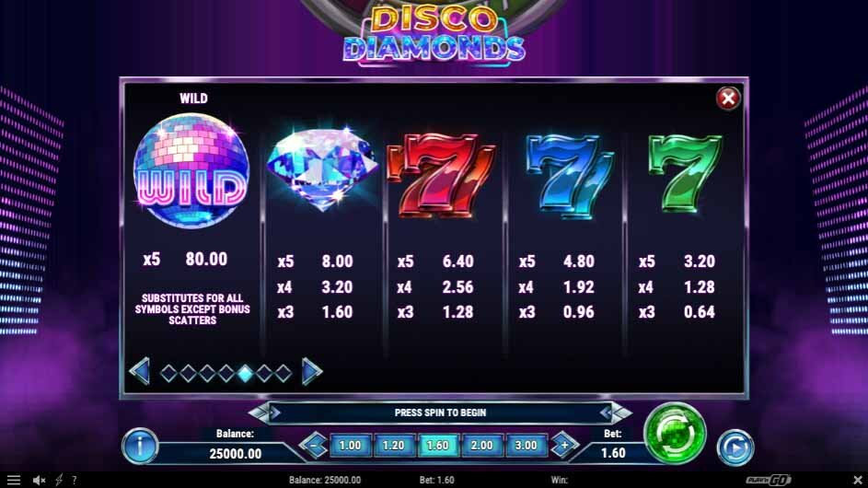Close the paytable with red X

[x=728, y=99]
